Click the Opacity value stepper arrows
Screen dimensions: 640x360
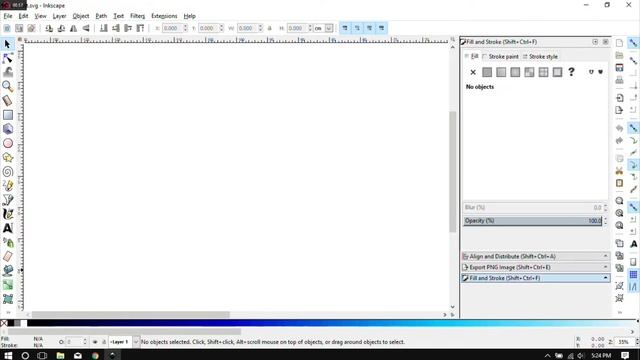click(x=605, y=221)
